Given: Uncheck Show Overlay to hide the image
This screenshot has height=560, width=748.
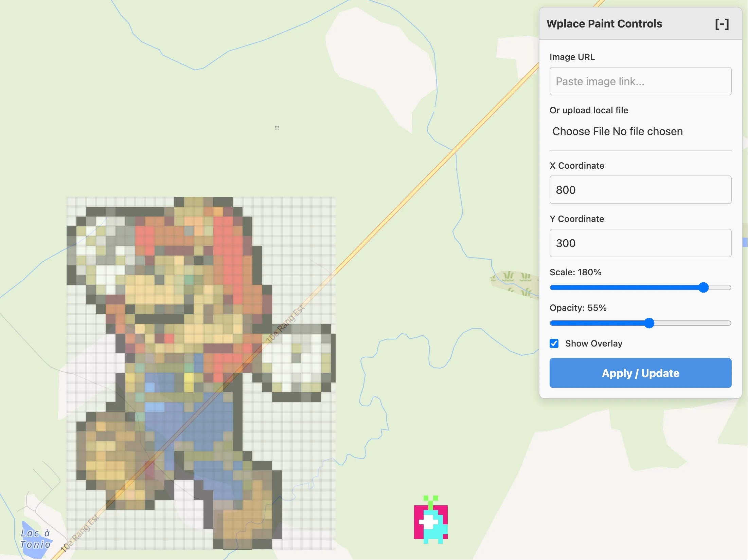Looking at the screenshot, I should tap(554, 343).
